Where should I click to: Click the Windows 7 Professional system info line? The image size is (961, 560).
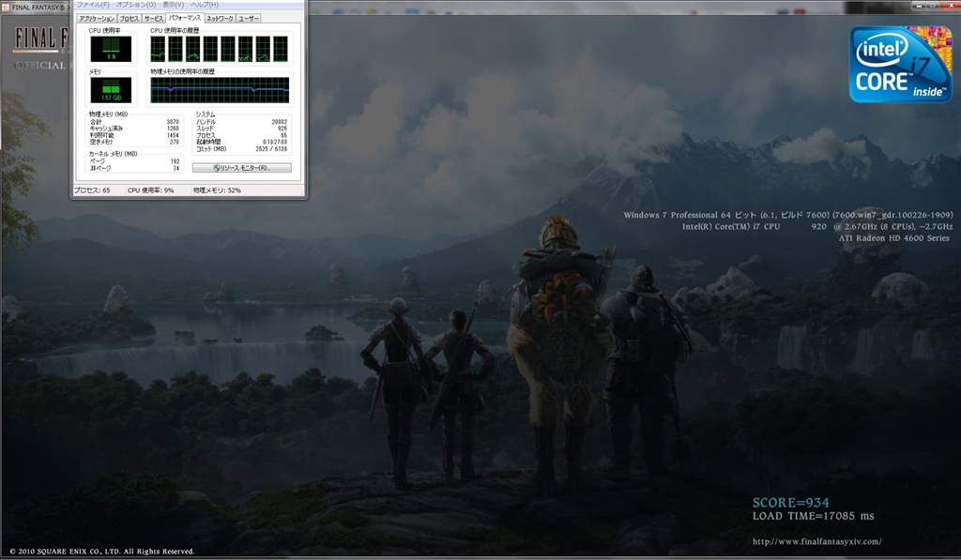point(788,215)
